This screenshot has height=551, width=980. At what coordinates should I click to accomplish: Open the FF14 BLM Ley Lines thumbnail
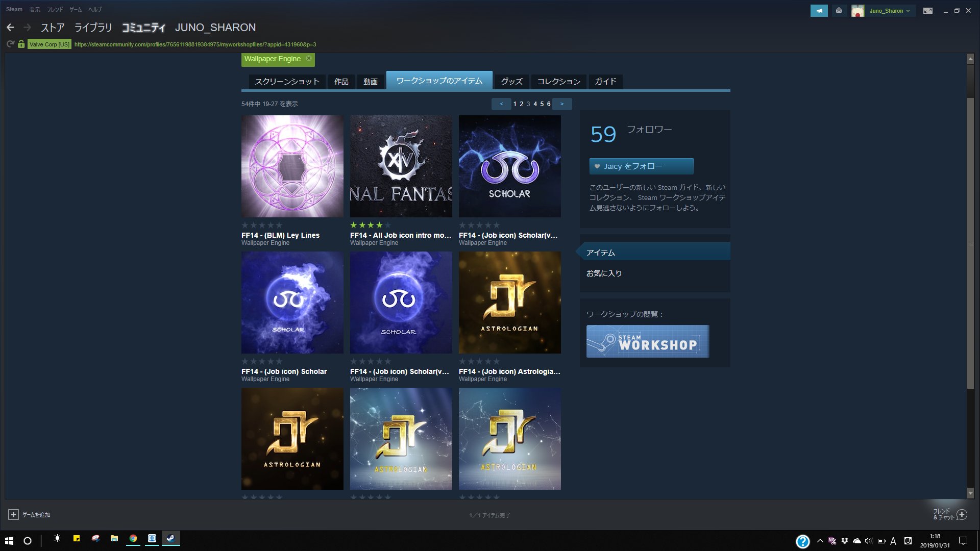click(292, 166)
